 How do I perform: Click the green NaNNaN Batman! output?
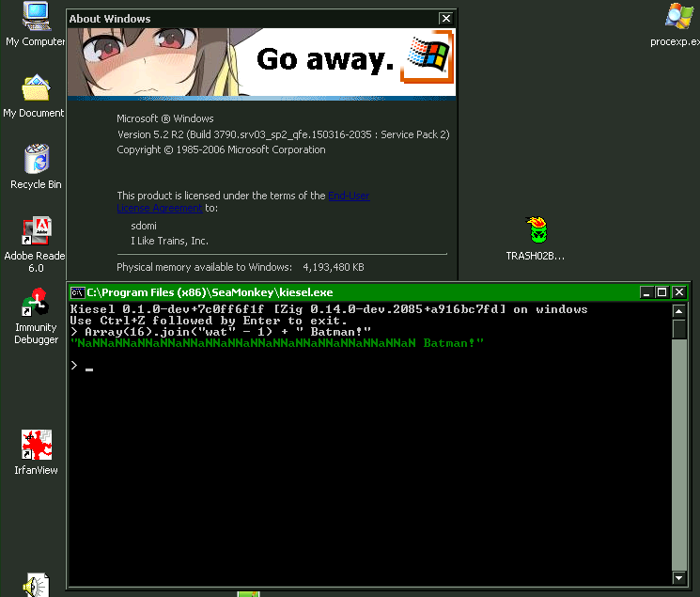[x=277, y=343]
